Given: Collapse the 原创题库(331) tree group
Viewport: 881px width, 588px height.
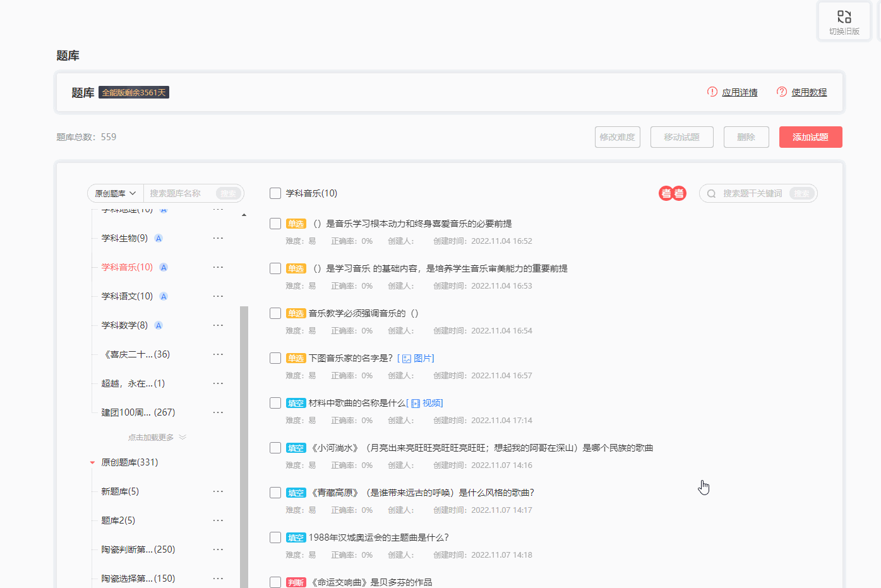Looking at the screenshot, I should [x=92, y=463].
